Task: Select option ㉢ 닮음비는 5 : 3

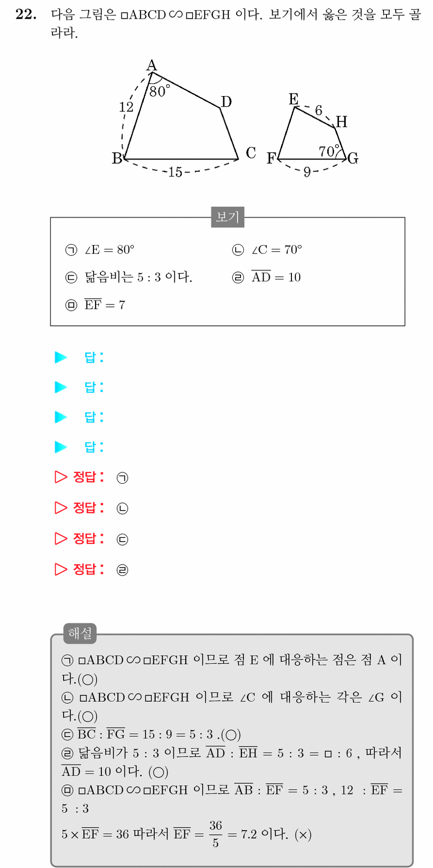Action: point(129,277)
